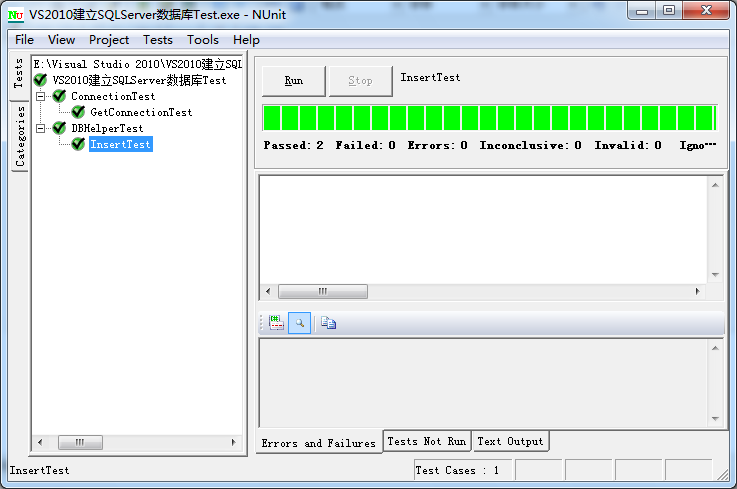This screenshot has width=737, height=489.
Task: Switch to the Text Output tab
Action: point(510,441)
